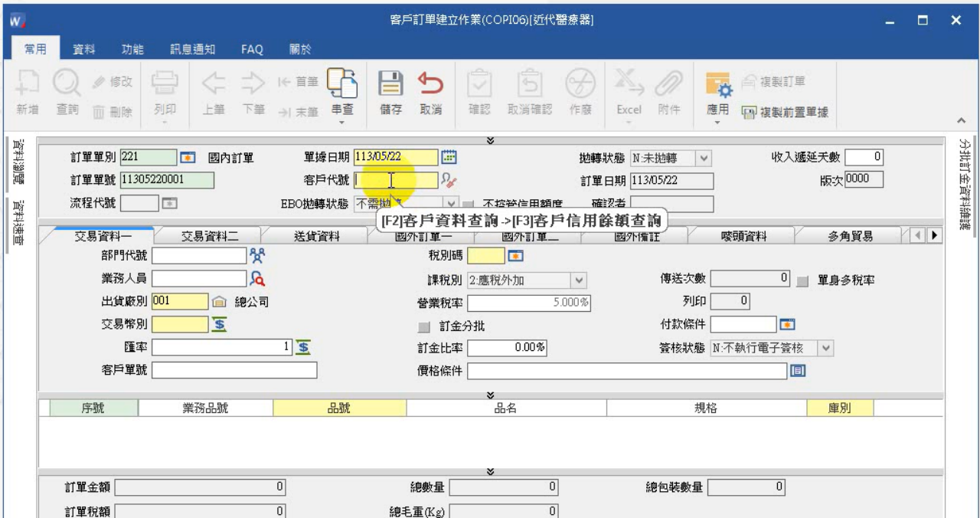Open the 資料瀏覽 side panel

17,162
